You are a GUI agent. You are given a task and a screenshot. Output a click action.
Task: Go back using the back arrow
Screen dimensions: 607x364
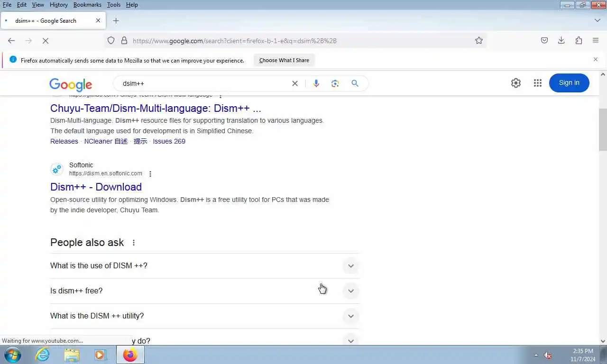pos(11,41)
